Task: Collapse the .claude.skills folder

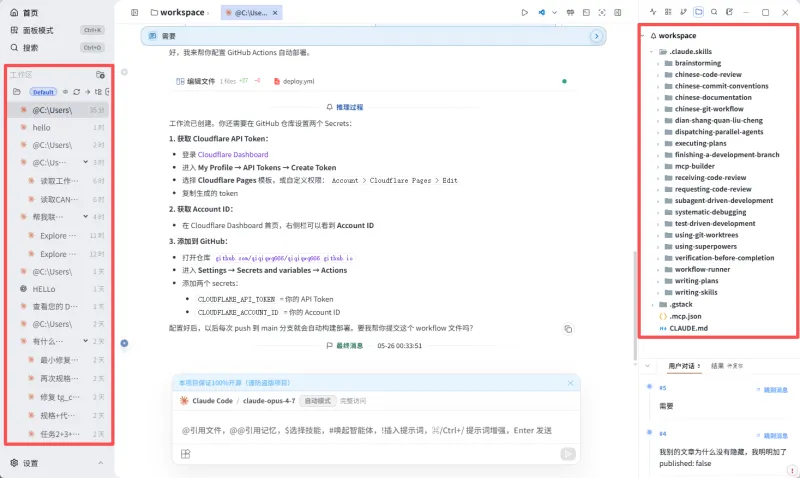Action: (x=652, y=52)
